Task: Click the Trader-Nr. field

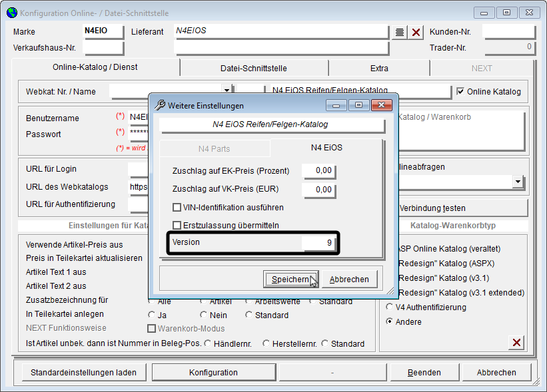Action: [508, 47]
